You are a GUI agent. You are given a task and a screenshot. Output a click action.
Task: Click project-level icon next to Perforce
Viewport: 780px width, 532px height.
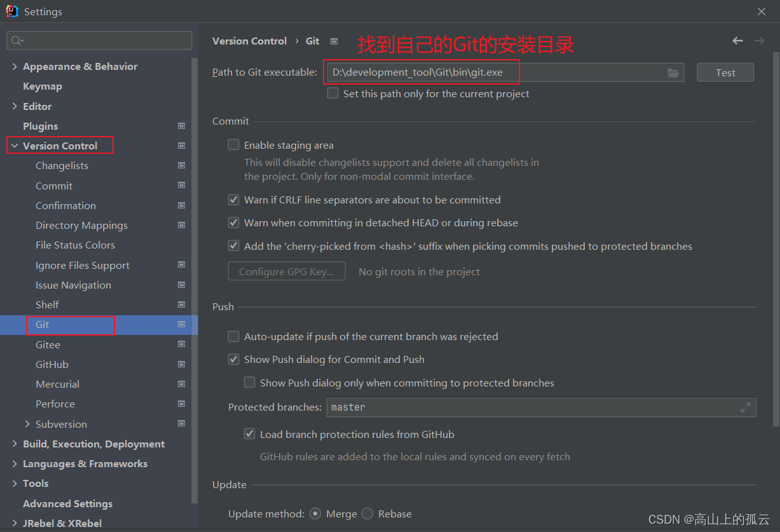[182, 404]
